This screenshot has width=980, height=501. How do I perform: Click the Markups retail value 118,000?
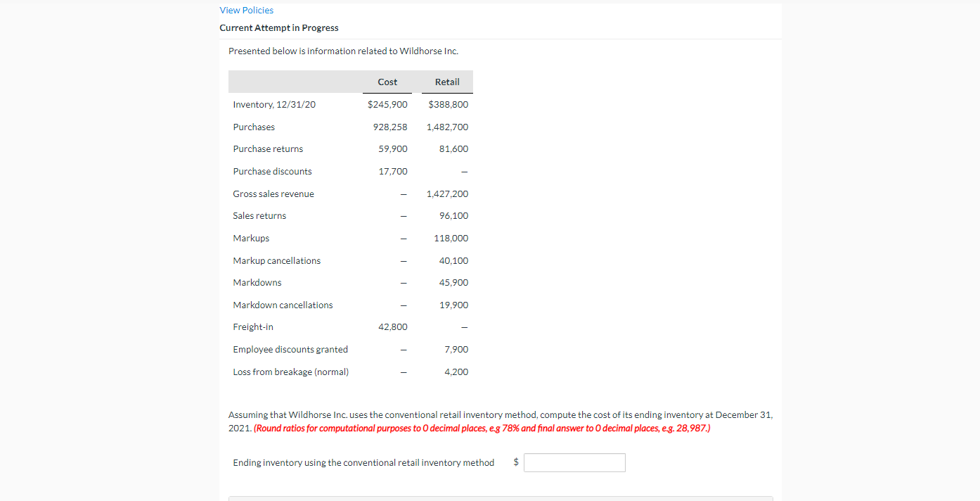450,238
